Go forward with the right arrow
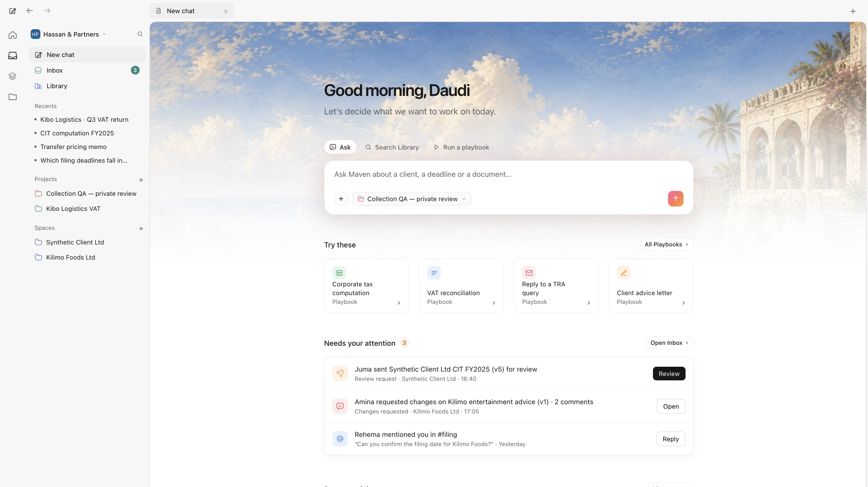Viewport: 868px width, 487px height. 47,11
